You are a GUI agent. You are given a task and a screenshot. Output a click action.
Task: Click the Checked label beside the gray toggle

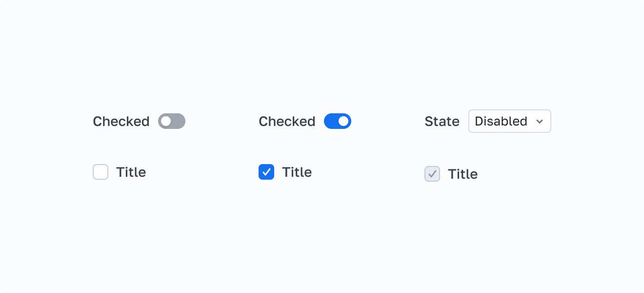121,121
